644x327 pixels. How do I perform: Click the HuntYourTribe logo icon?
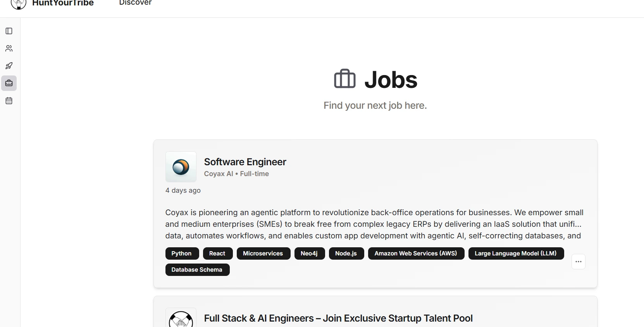19,4
